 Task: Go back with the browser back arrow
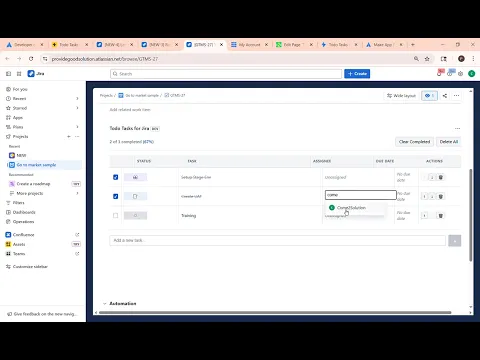coord(7,59)
